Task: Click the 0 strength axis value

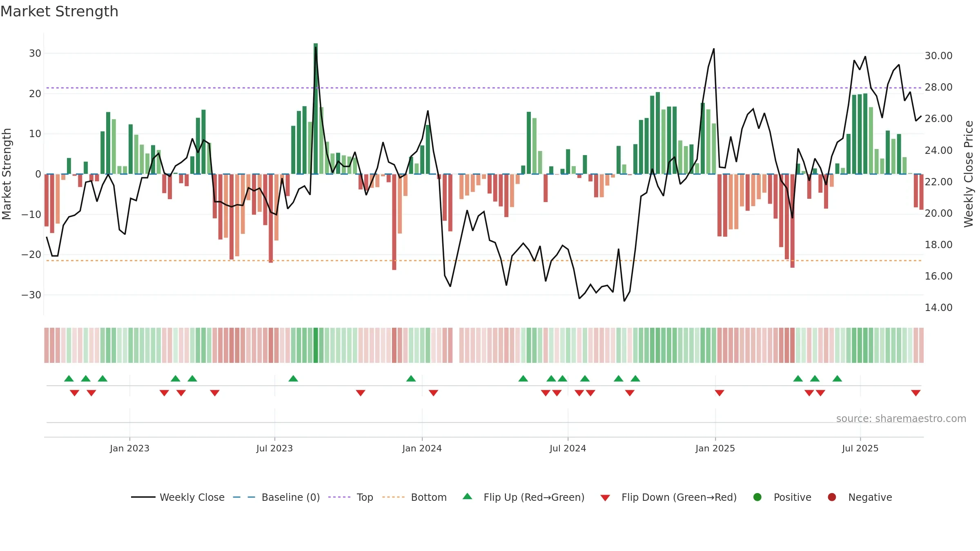Action: coord(38,174)
